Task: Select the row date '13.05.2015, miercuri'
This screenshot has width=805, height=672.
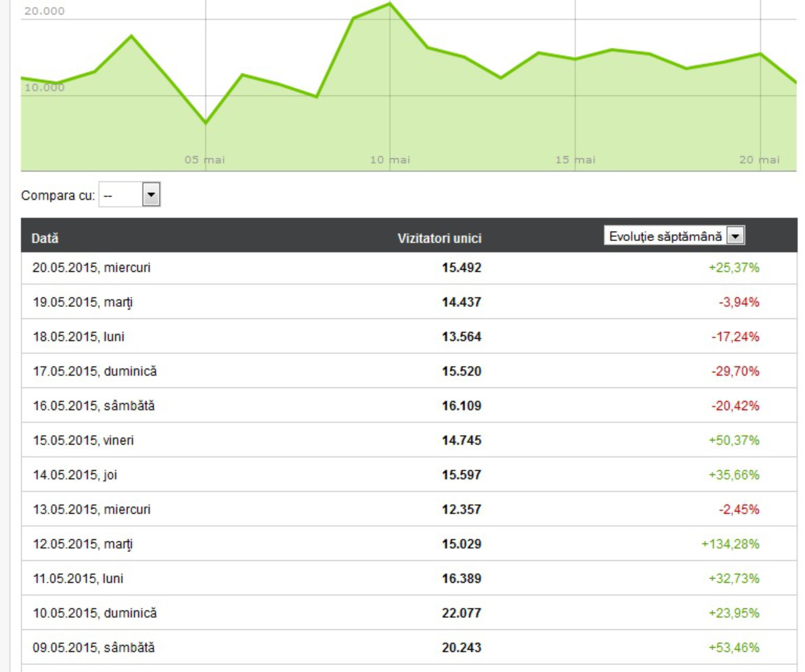Action: (91, 509)
